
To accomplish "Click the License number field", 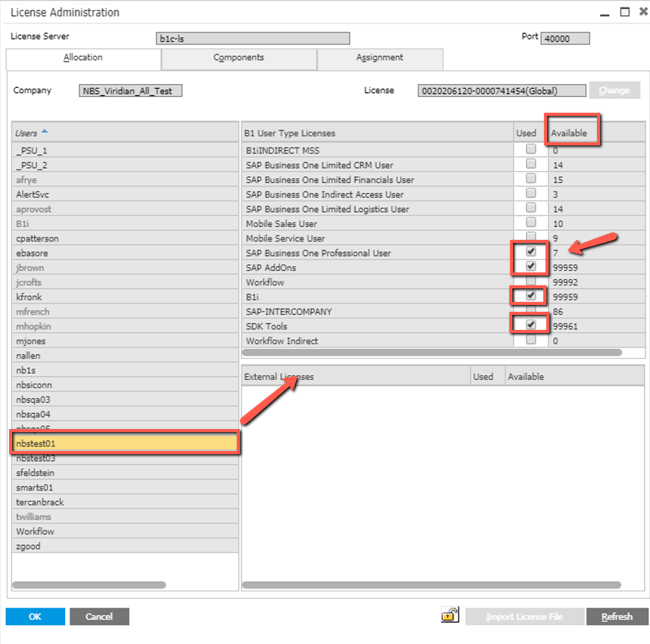I will click(x=502, y=91).
